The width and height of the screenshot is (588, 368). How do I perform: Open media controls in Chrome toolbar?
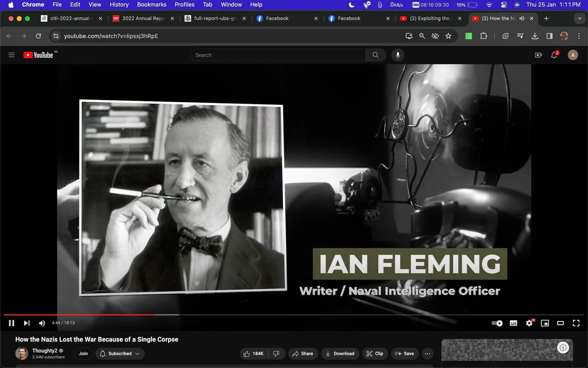(x=520, y=36)
